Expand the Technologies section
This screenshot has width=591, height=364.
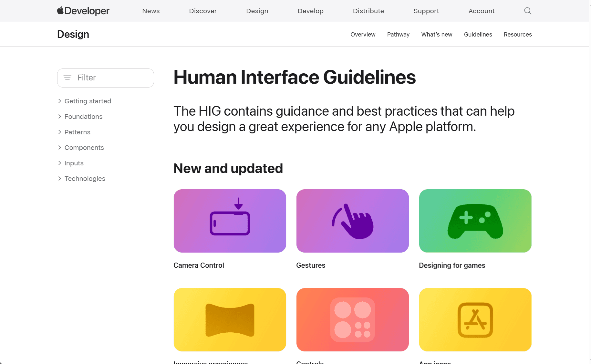tap(60, 179)
